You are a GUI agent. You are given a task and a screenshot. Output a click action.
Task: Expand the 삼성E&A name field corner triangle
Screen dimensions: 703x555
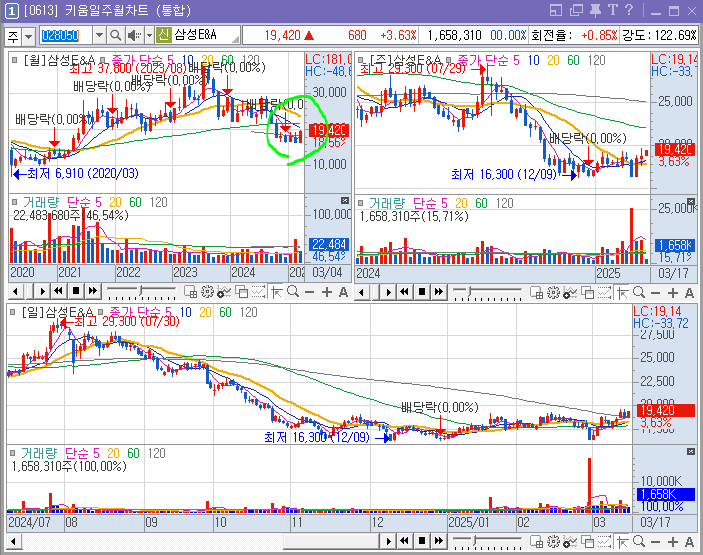236,39
